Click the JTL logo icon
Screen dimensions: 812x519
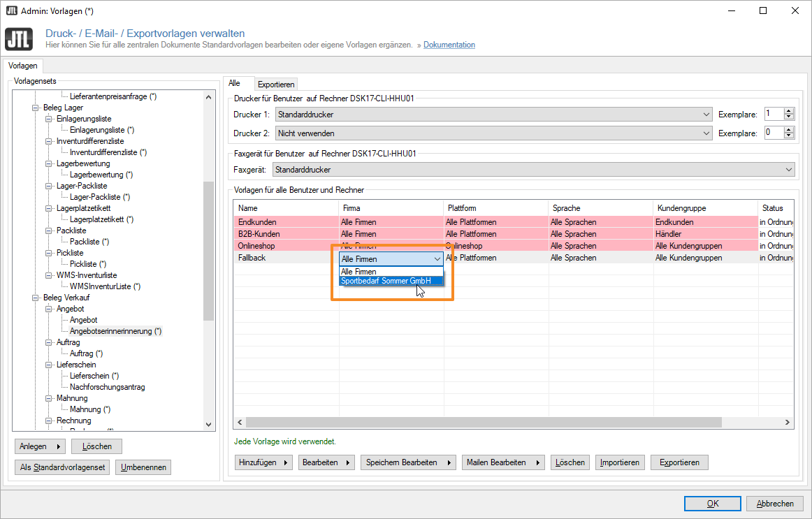tap(19, 39)
